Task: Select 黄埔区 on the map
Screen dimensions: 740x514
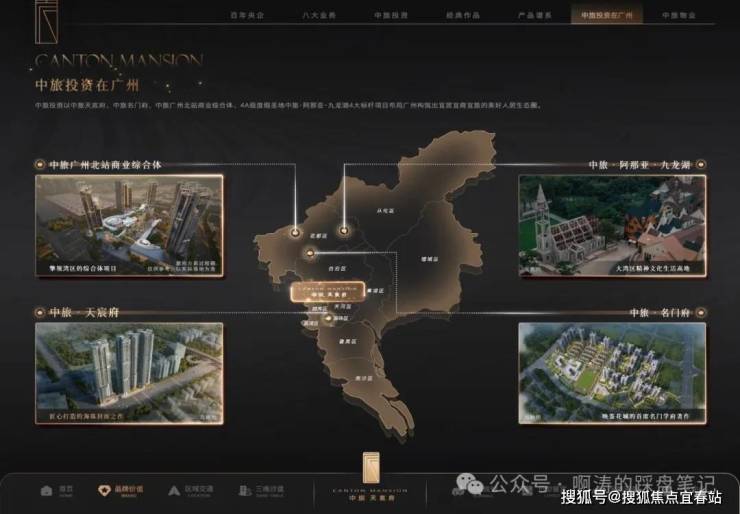Action: pos(376,291)
